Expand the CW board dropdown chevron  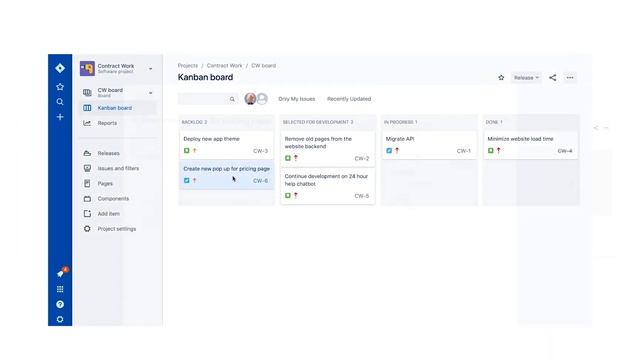point(151,93)
